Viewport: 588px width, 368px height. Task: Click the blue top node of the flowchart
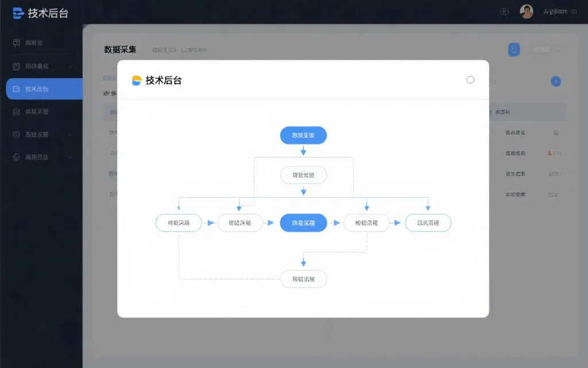click(x=303, y=135)
